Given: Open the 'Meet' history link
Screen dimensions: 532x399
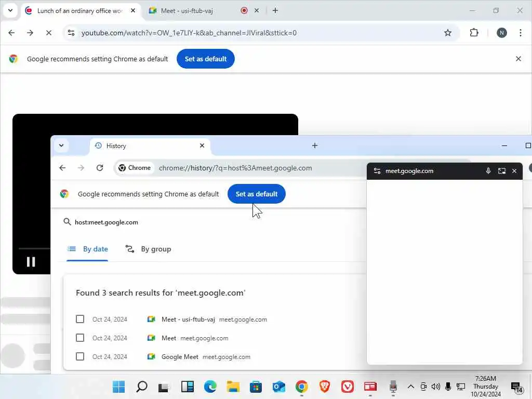Looking at the screenshot, I should 169,338.
